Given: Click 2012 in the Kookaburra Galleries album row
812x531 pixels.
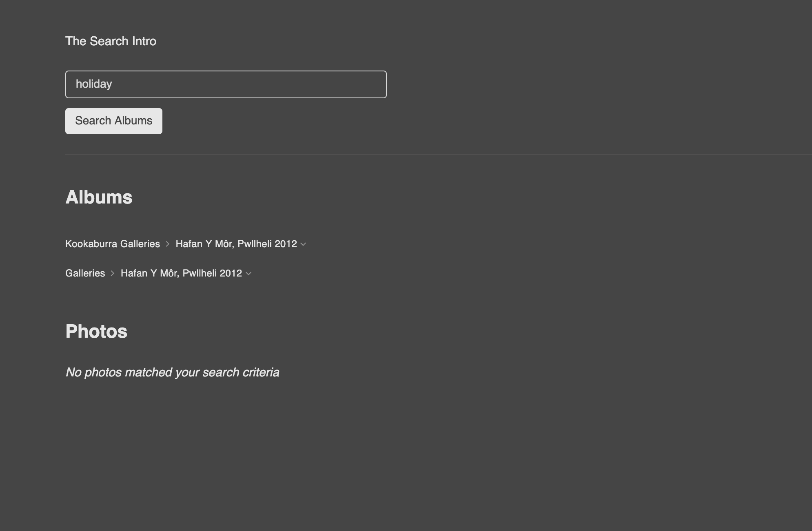Looking at the screenshot, I should coord(286,244).
